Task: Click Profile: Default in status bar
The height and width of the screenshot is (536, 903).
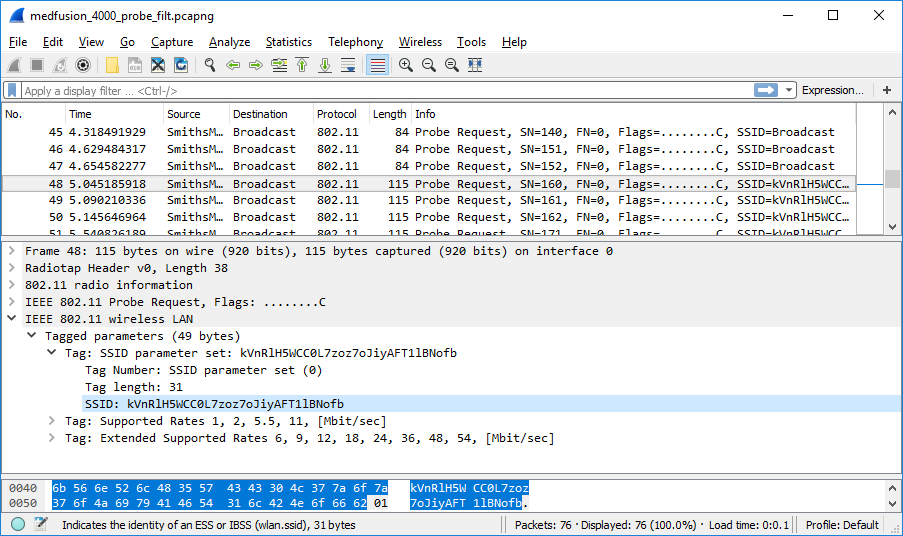Action: tap(842, 525)
